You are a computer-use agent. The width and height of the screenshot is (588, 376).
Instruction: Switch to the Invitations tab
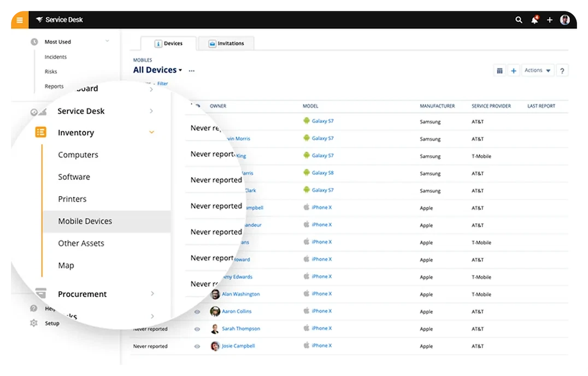click(226, 44)
